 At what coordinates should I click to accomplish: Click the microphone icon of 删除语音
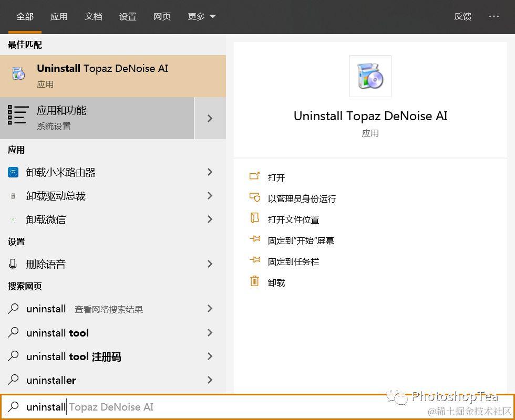[x=13, y=264]
